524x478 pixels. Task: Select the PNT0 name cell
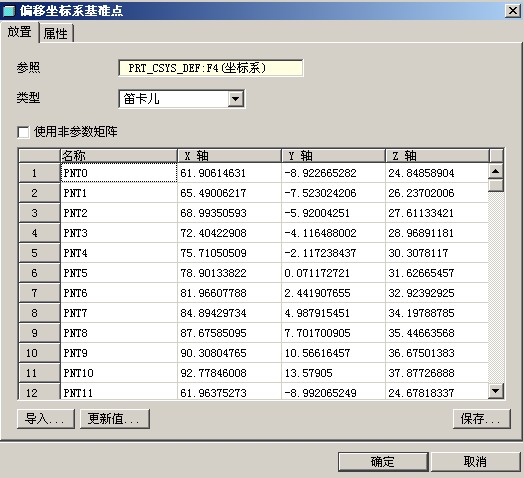click(119, 173)
